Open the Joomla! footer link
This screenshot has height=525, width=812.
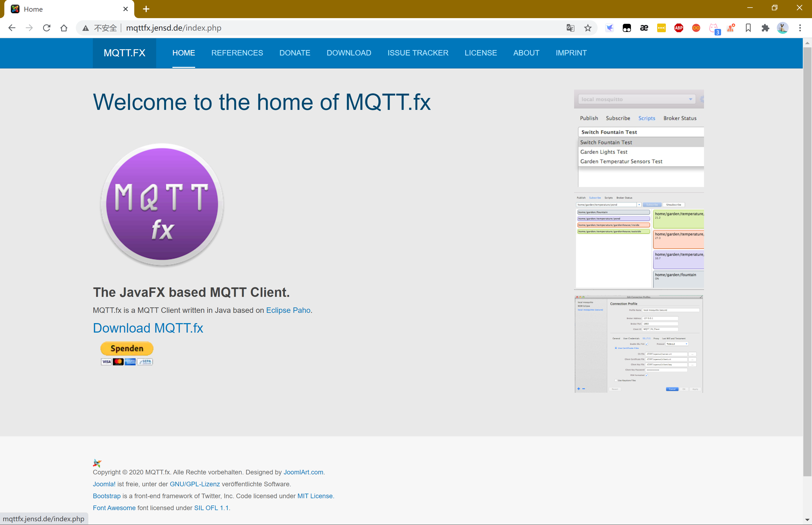[104, 484]
